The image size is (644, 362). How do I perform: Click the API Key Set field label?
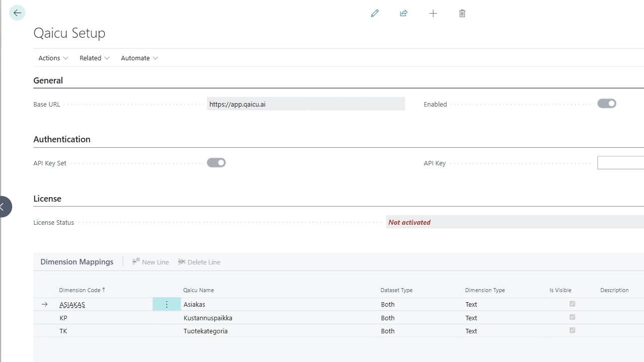pos(50,163)
